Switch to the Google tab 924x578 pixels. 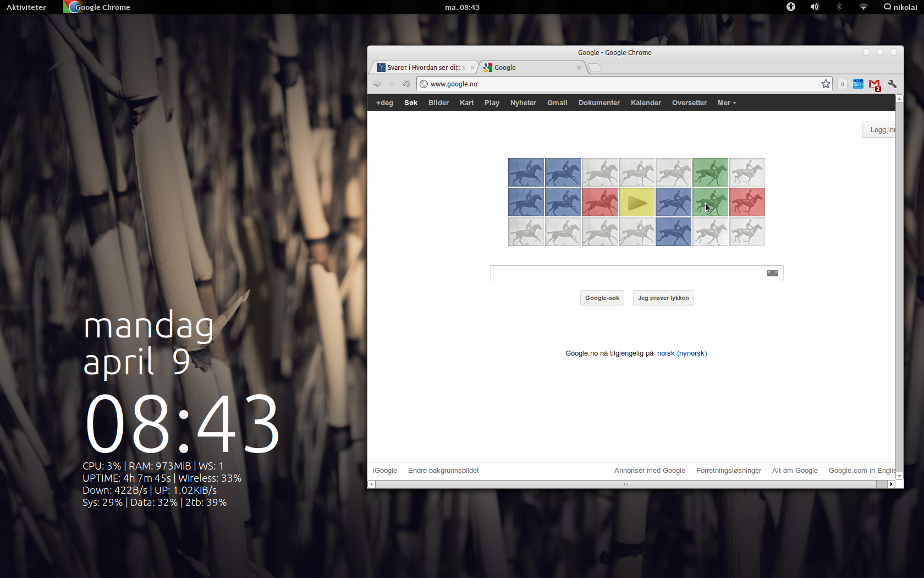[528, 67]
